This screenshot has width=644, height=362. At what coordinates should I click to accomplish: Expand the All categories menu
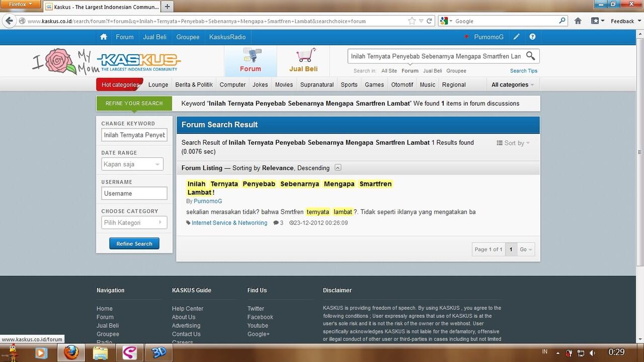tap(513, 84)
